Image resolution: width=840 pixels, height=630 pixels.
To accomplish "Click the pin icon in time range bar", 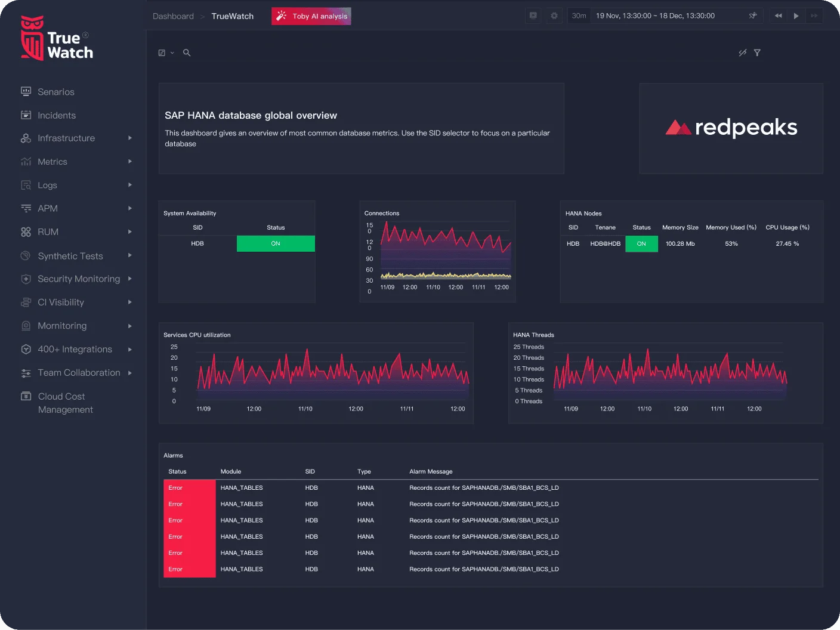I will coord(753,16).
